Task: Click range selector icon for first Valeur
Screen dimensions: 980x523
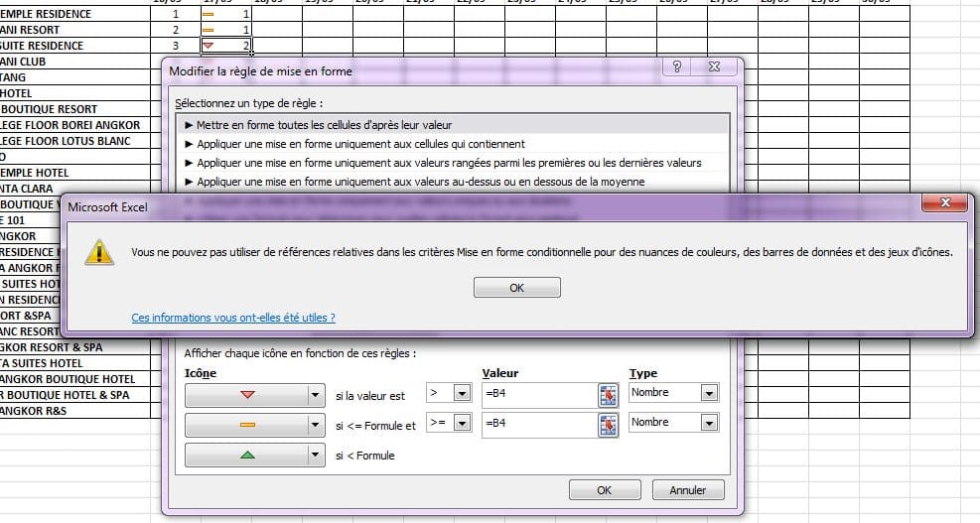Action: pyautogui.click(x=608, y=396)
